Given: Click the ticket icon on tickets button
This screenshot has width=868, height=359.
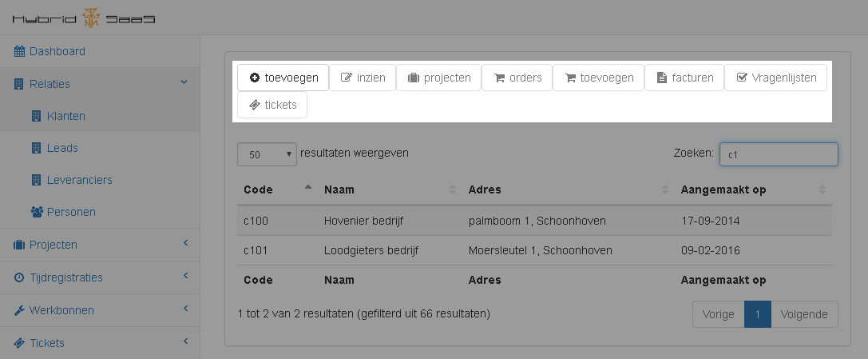Looking at the screenshot, I should pyautogui.click(x=254, y=105).
